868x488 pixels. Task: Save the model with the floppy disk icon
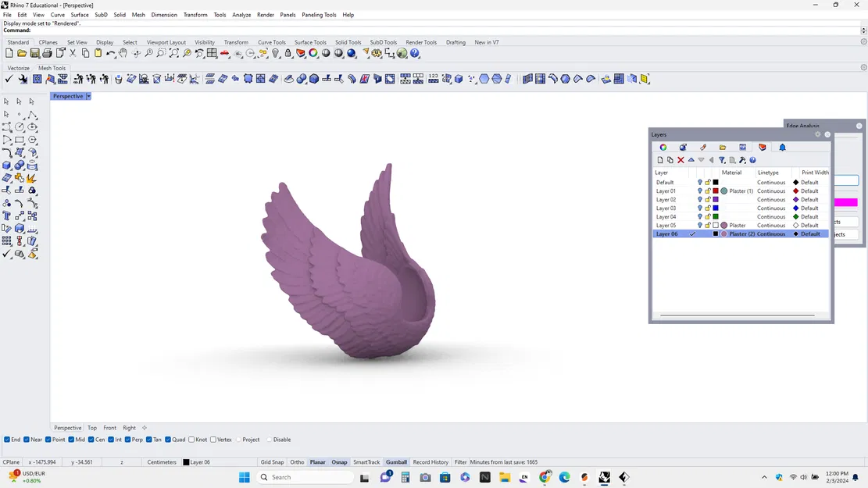tap(34, 53)
